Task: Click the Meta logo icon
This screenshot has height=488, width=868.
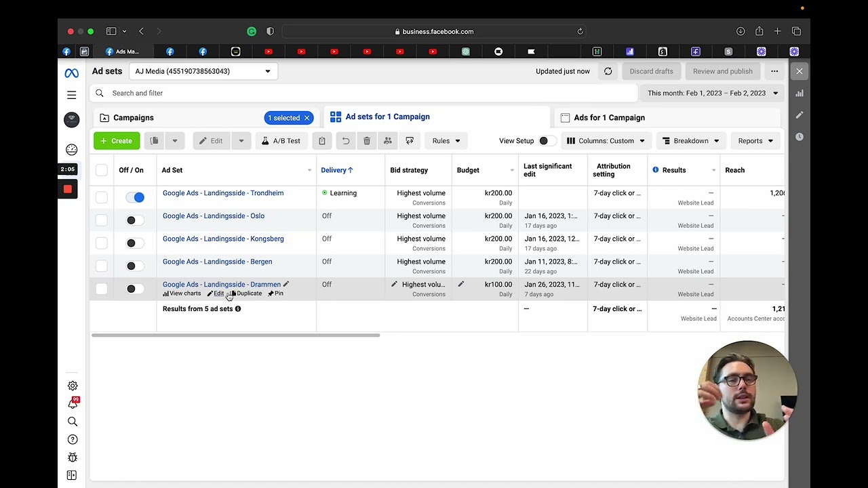Action: point(71,73)
